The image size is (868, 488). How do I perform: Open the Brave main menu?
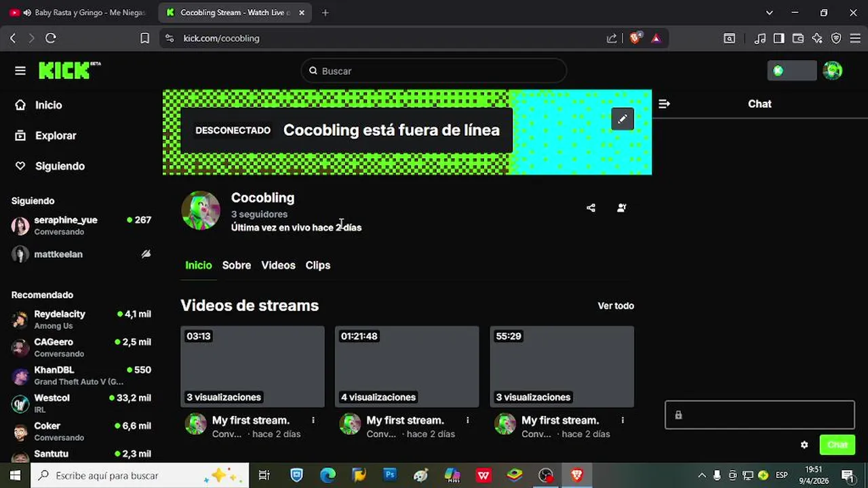pyautogui.click(x=855, y=39)
